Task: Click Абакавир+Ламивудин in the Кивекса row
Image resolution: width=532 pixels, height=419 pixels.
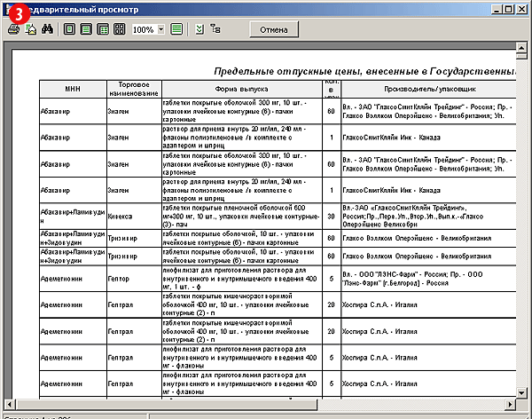Action: pos(73,216)
